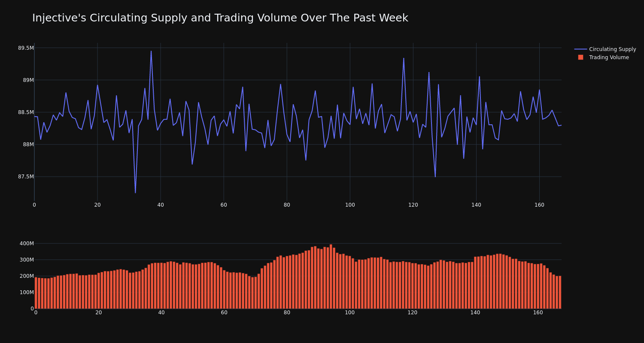Viewport: 644px width, 343px height.
Task: Click the 89.5M y-axis label
Action: (26, 48)
